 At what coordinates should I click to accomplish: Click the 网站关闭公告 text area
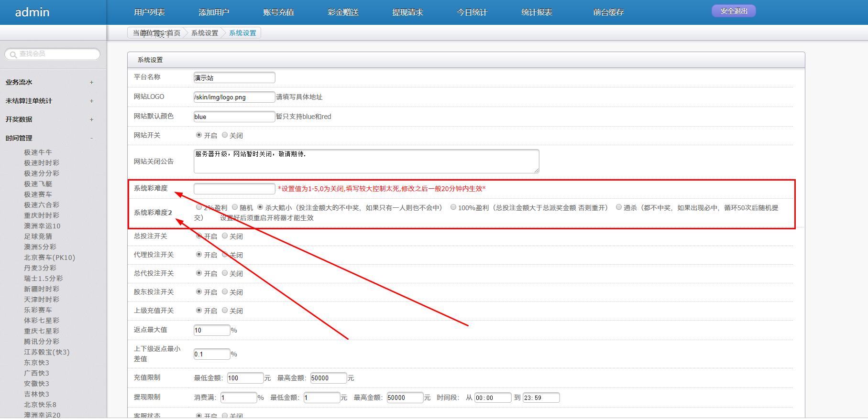pos(366,161)
